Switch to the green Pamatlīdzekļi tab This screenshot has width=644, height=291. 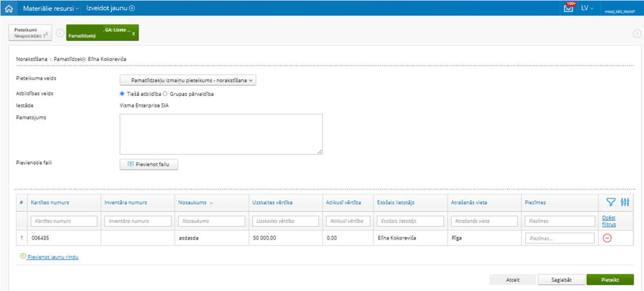click(102, 32)
